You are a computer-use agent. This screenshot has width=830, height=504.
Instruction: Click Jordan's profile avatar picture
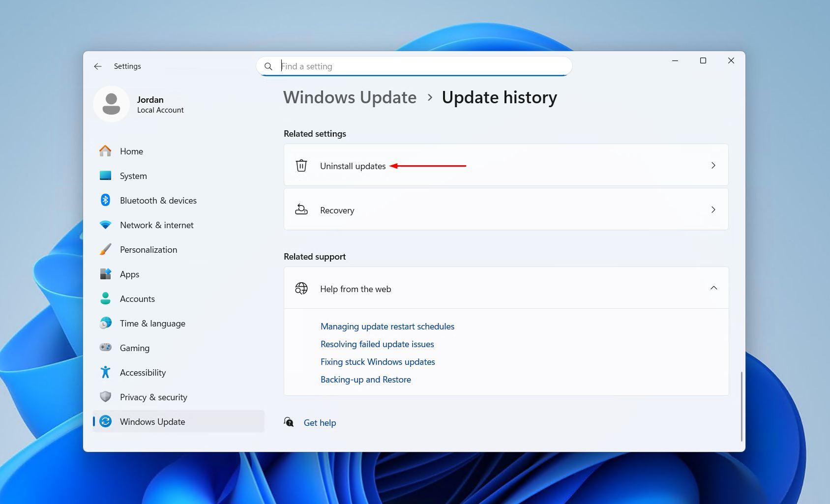pos(112,104)
